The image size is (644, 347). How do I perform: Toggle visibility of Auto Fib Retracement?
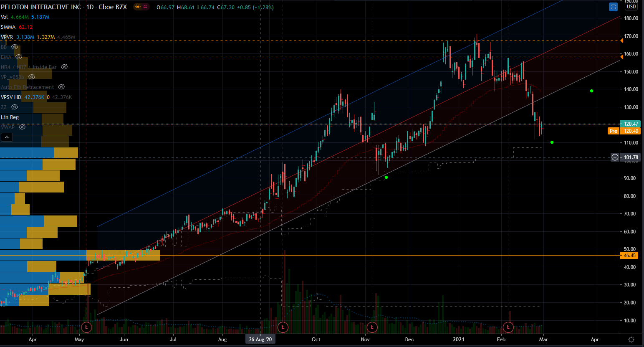click(61, 87)
